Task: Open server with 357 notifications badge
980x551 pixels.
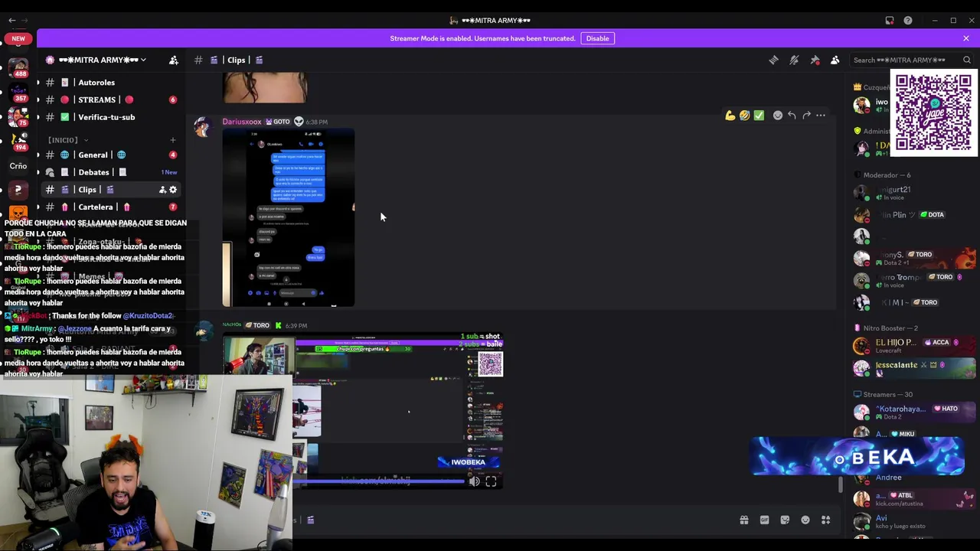Action: (x=18, y=93)
